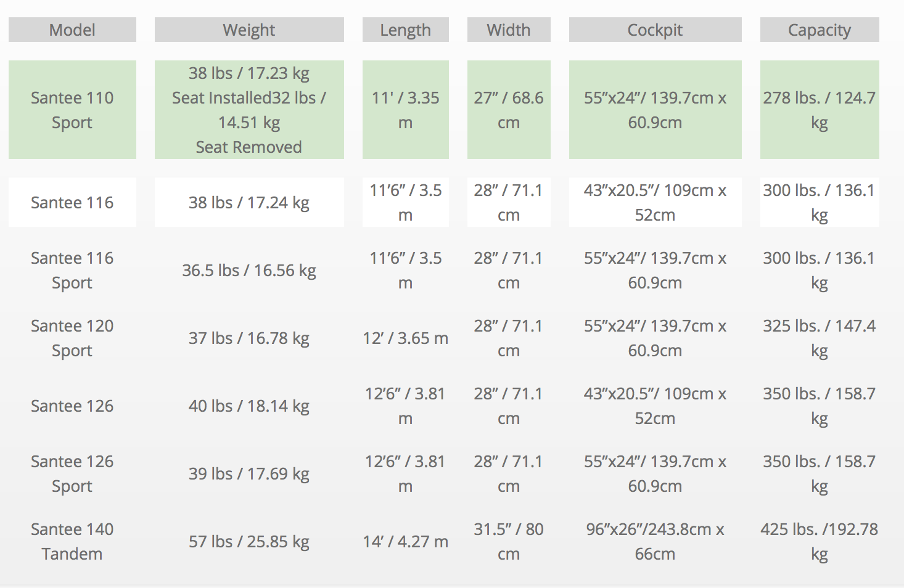Select the Santee 116 Sport model name
The width and height of the screenshot is (904, 588).
tap(72, 270)
